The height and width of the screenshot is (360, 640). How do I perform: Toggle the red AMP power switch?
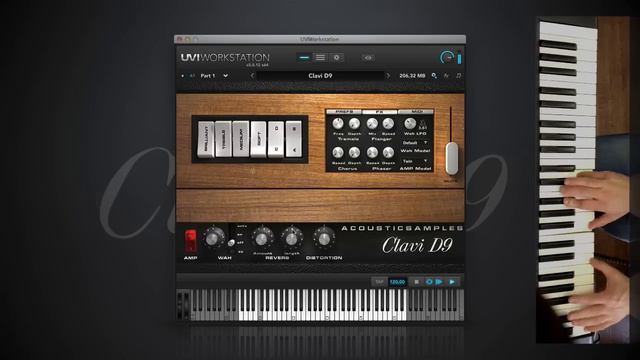pos(191,241)
